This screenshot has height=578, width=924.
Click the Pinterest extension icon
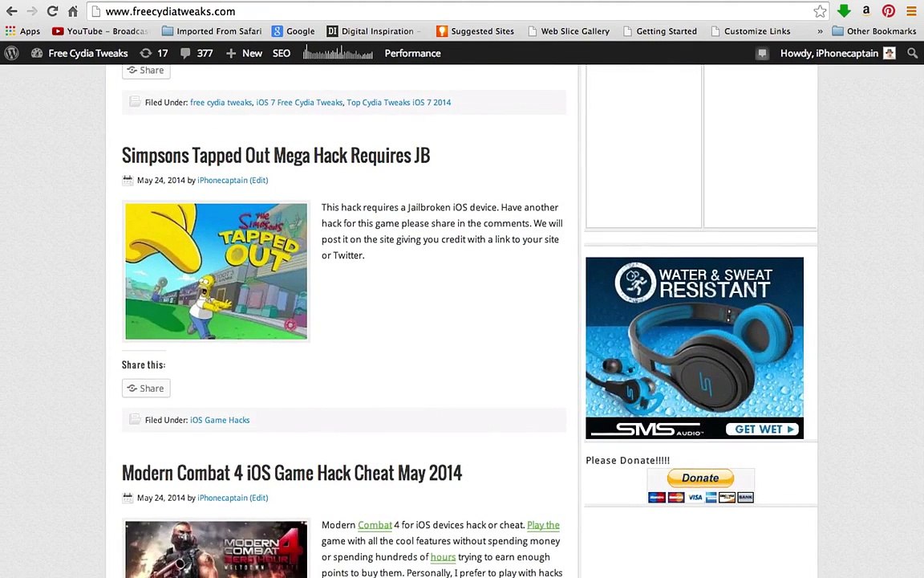(888, 10)
